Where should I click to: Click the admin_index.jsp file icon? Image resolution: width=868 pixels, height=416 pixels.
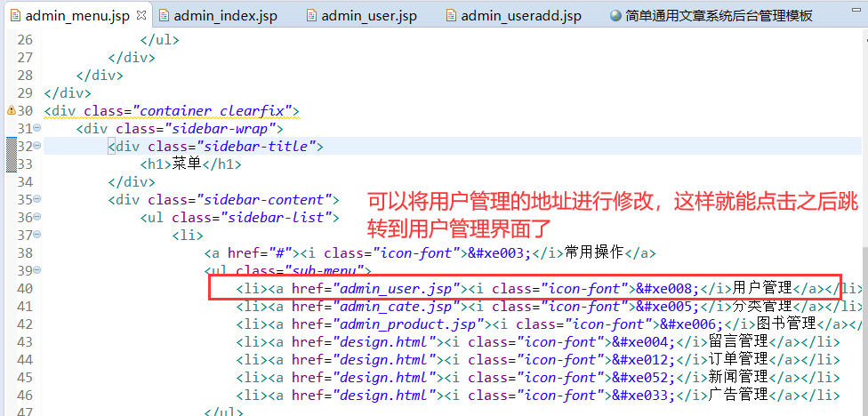(164, 15)
